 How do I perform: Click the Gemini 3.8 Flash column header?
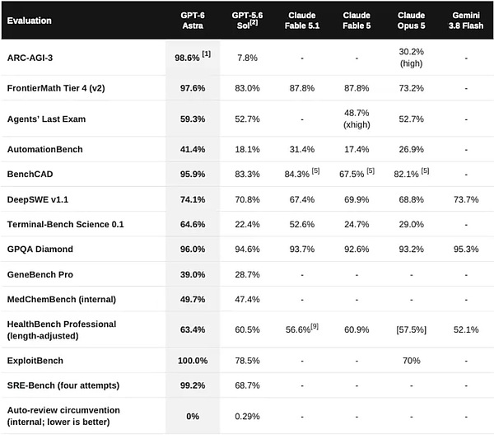tap(466, 21)
